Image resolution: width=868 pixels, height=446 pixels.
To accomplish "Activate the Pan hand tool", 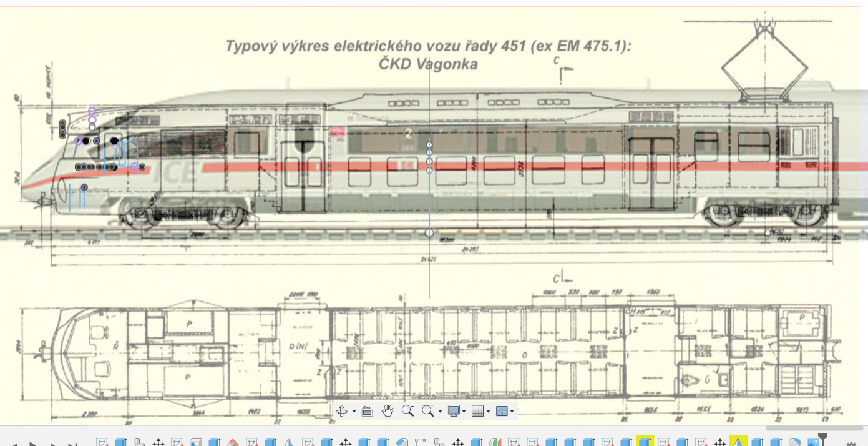I will point(388,411).
